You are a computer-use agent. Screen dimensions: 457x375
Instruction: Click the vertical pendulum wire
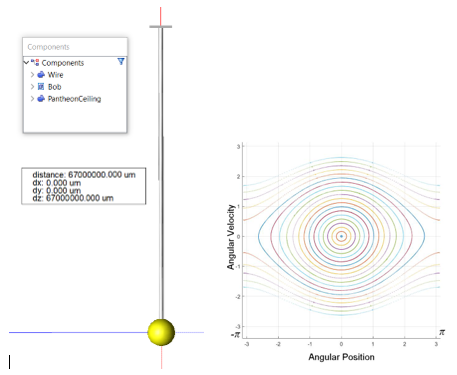point(161,173)
